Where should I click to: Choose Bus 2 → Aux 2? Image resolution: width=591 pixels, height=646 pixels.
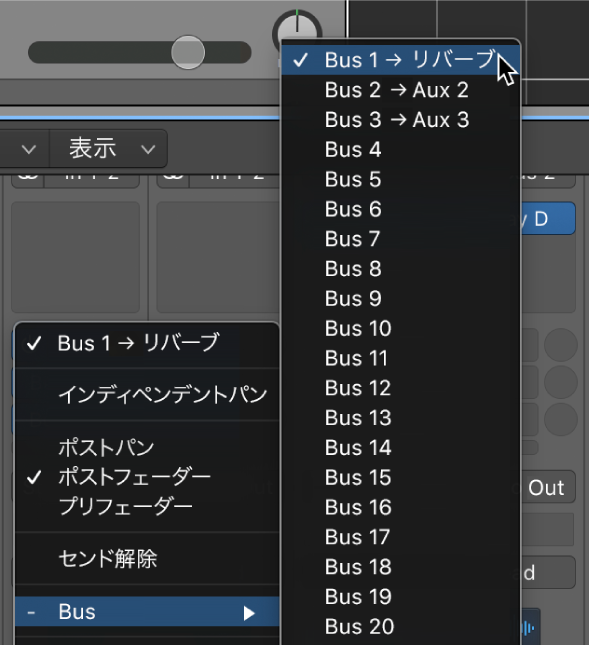click(x=400, y=90)
